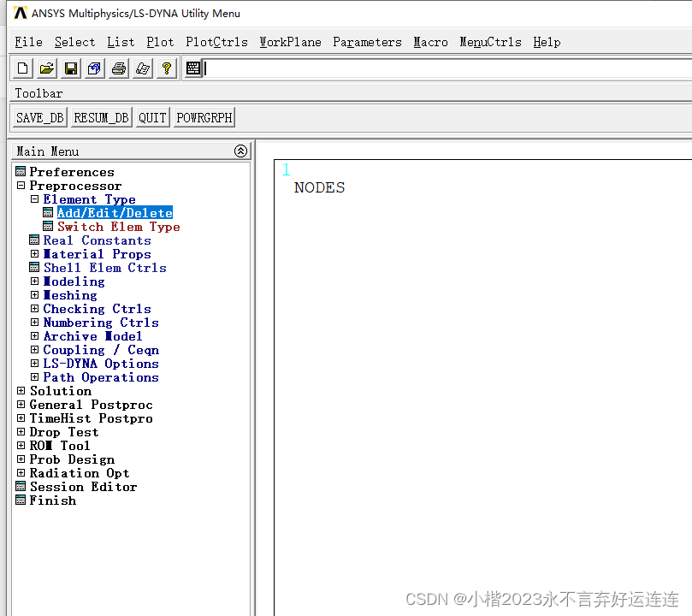Screen dimensions: 692x616
Task: Expand the Meshing tree node
Action: coord(34,295)
